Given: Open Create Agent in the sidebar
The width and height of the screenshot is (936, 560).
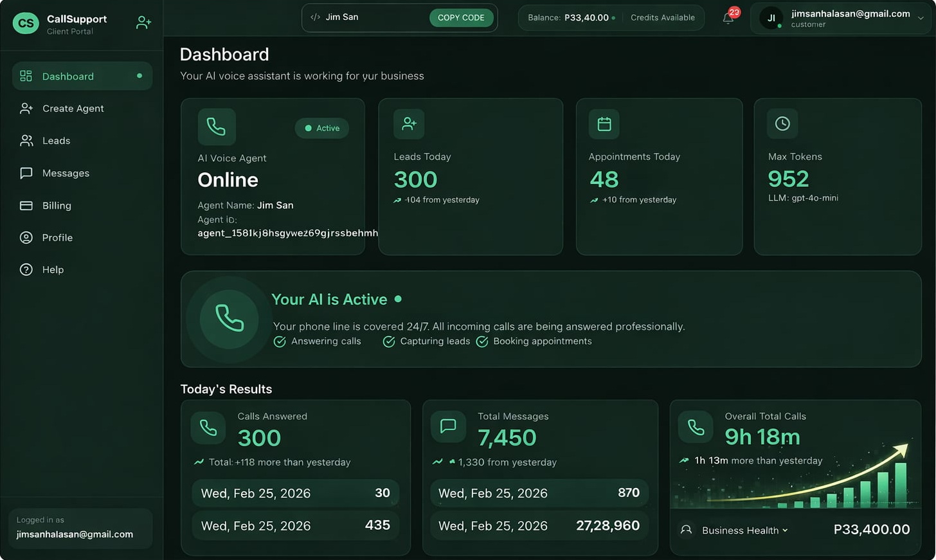Looking at the screenshot, I should [73, 109].
